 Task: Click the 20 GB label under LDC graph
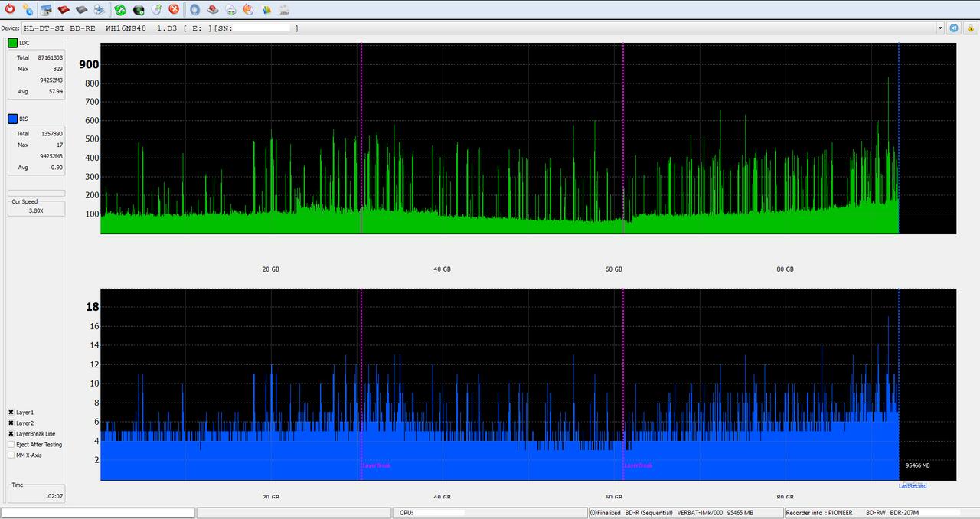[270, 269]
